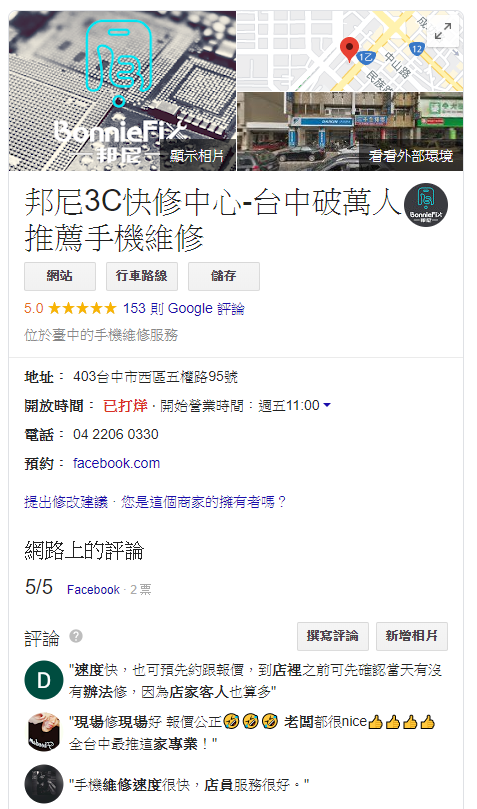Open the Facebook review source link
This screenshot has width=477, height=809.
coord(93,590)
